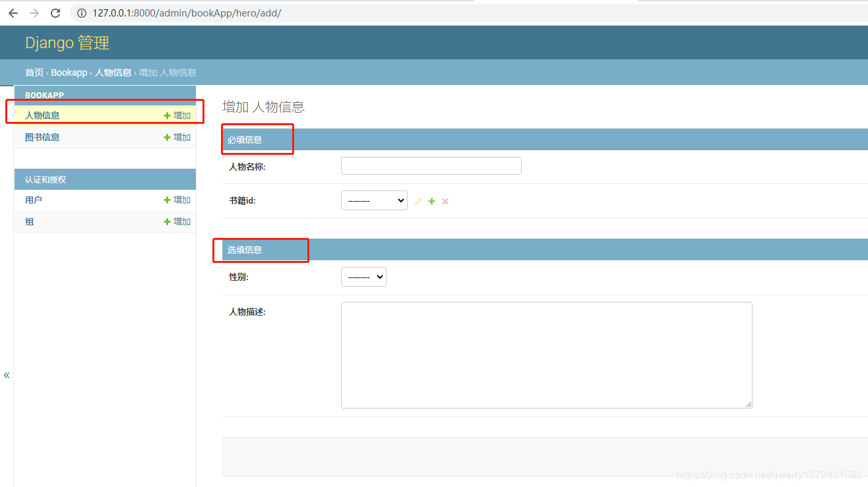Screen dimensions: 868x487
Task: Collapse the sidebar with « toggle
Action: [7, 375]
